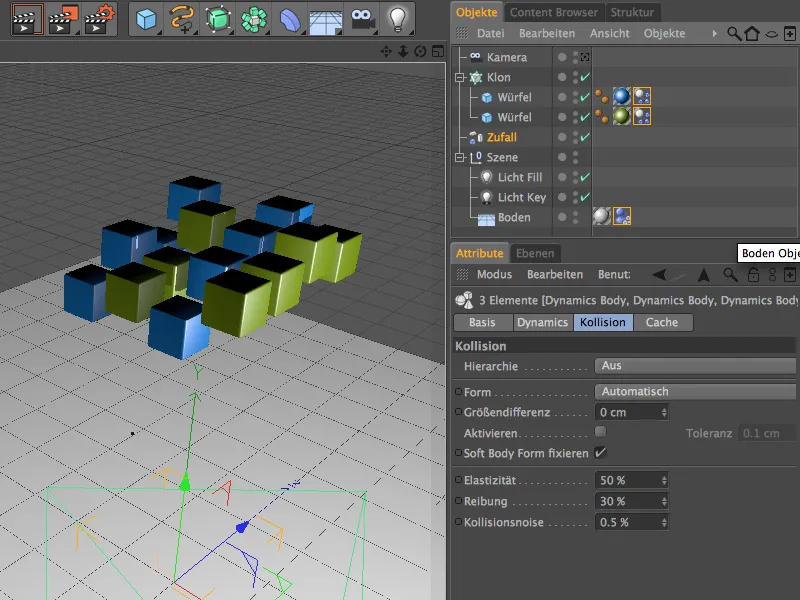Click the Dynamics Body tag on Boden
The image size is (800, 600).
(620, 215)
